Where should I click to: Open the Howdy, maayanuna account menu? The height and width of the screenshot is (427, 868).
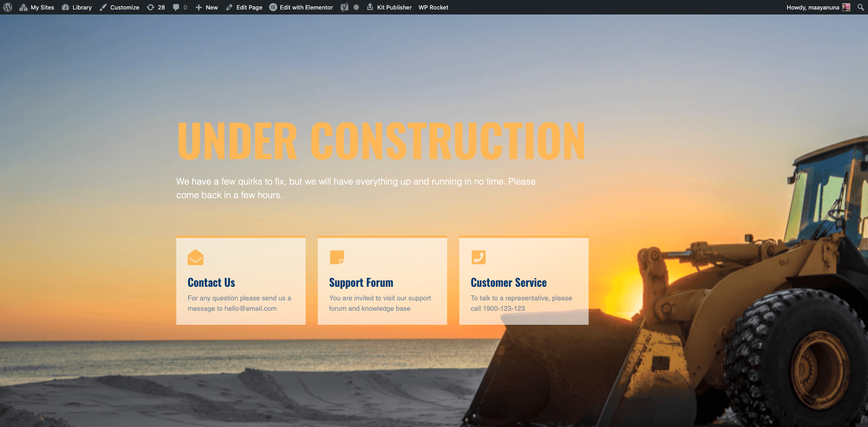[x=812, y=7]
